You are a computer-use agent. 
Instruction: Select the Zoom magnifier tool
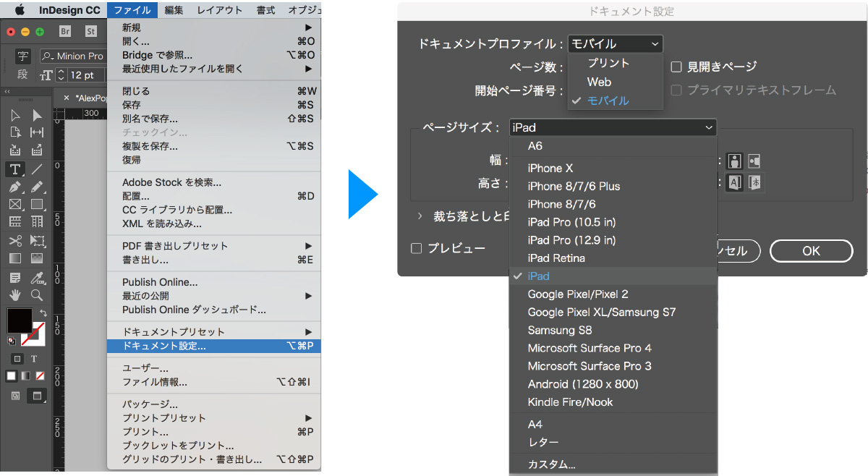[37, 295]
